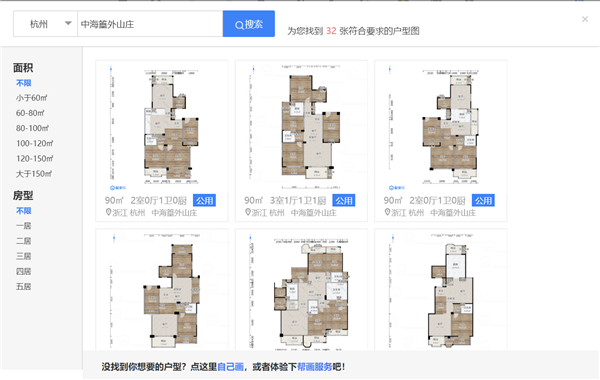Screen dimensions: 600x380
Task: Click 公用 tag on the first card
Action: pos(204,201)
